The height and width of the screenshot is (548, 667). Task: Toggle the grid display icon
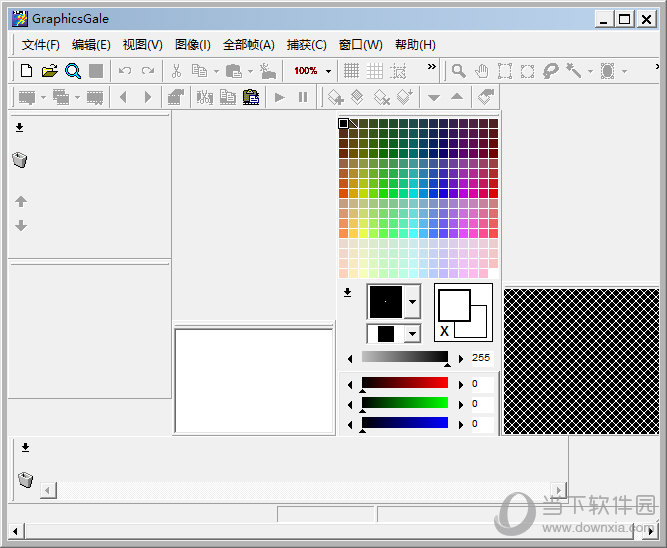351,71
